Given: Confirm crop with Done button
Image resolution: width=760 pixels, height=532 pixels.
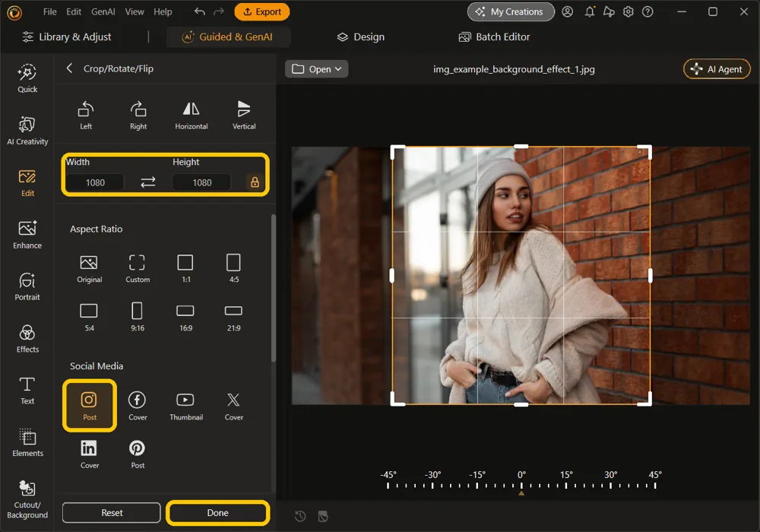Looking at the screenshot, I should pos(217,512).
